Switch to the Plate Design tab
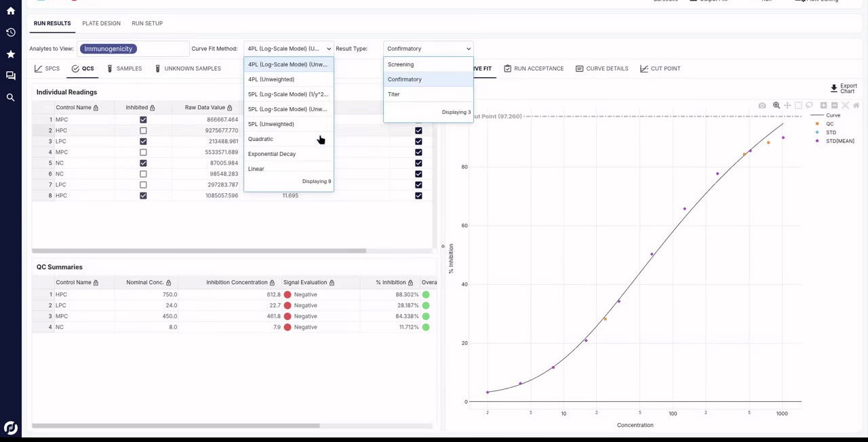Image resolution: width=868 pixels, height=442 pixels. click(x=101, y=24)
